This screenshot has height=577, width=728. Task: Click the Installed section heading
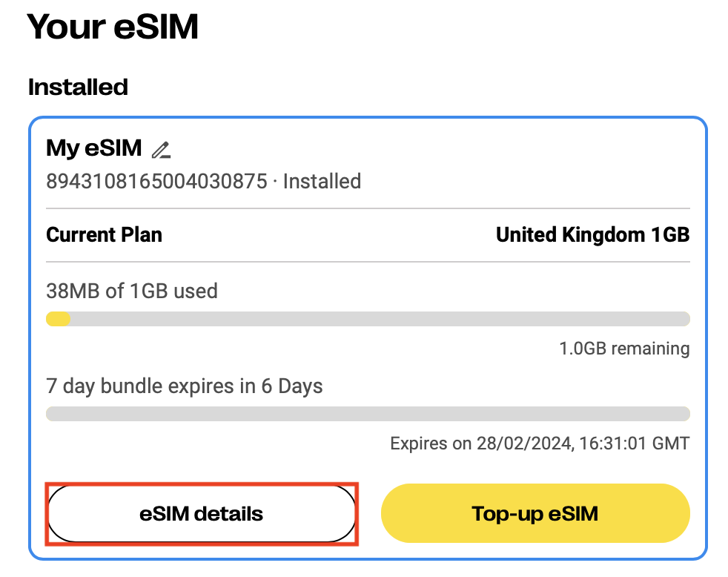(x=78, y=87)
